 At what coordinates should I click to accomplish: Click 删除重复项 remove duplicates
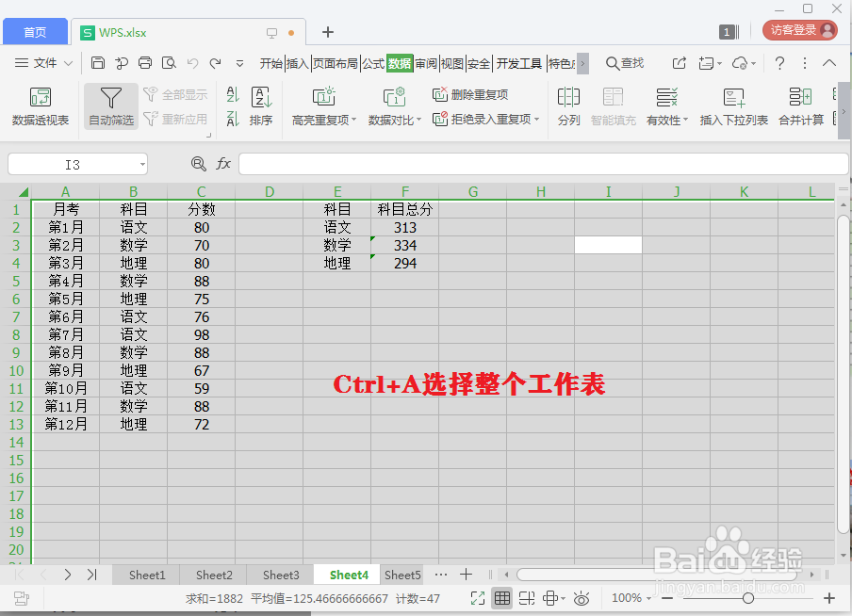[x=470, y=94]
